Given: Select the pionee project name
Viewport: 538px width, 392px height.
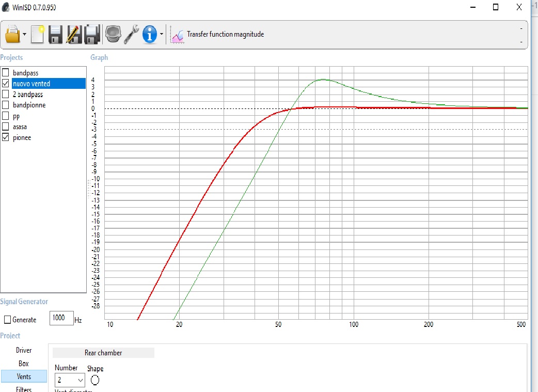Looking at the screenshot, I should click(x=22, y=138).
